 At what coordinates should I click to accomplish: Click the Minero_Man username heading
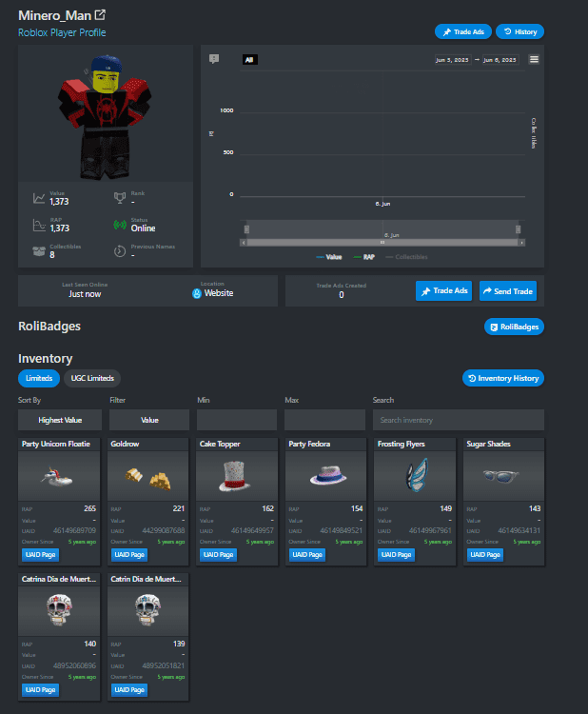pos(54,15)
